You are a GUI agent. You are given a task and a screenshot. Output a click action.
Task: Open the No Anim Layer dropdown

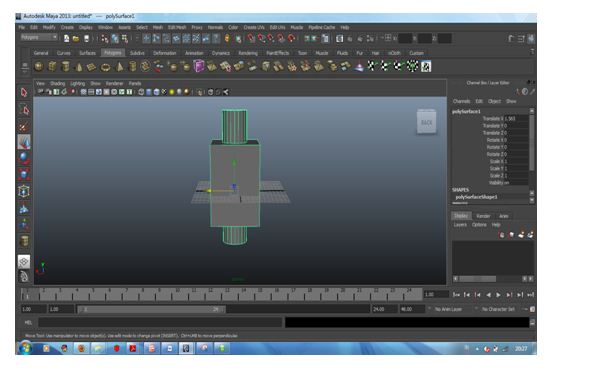pyautogui.click(x=448, y=309)
